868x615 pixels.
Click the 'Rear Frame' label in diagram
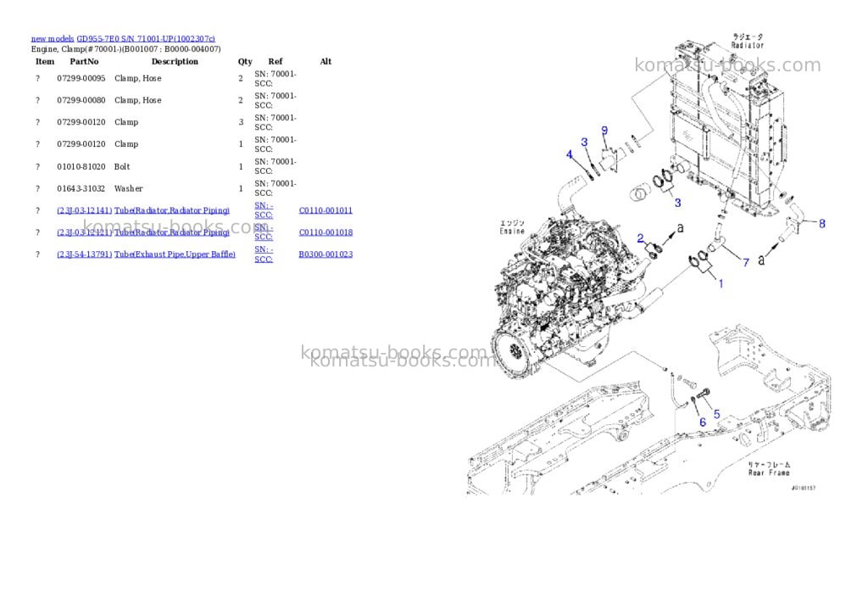pos(769,472)
